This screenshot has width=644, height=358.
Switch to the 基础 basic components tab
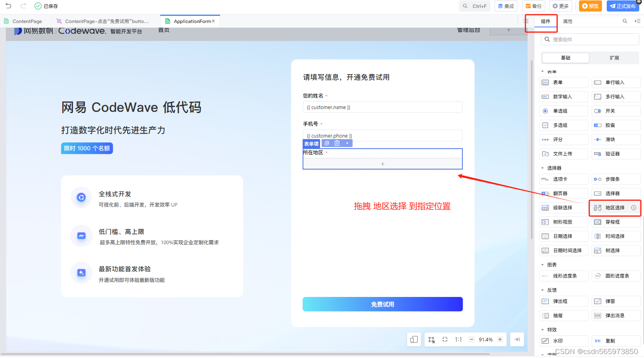[x=565, y=58]
